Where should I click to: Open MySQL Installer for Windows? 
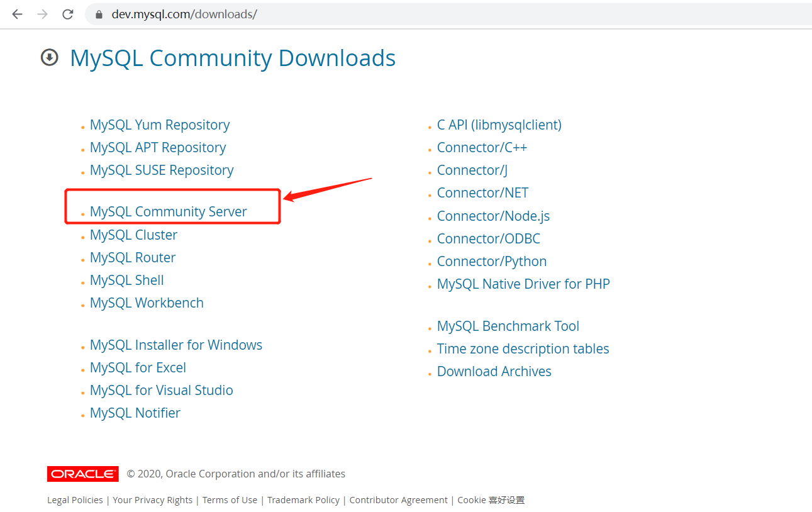pyautogui.click(x=176, y=345)
